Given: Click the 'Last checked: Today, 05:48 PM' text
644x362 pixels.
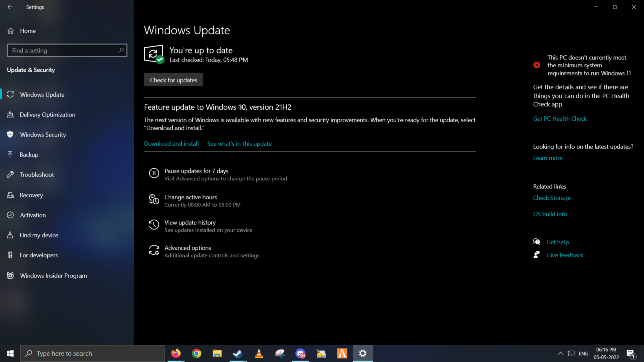Looking at the screenshot, I should 208,60.
